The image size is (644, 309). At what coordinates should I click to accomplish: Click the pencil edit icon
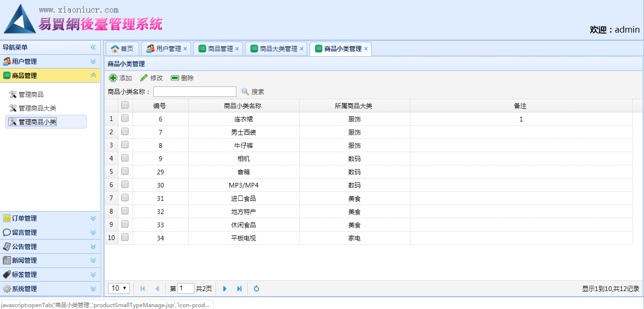pos(144,78)
